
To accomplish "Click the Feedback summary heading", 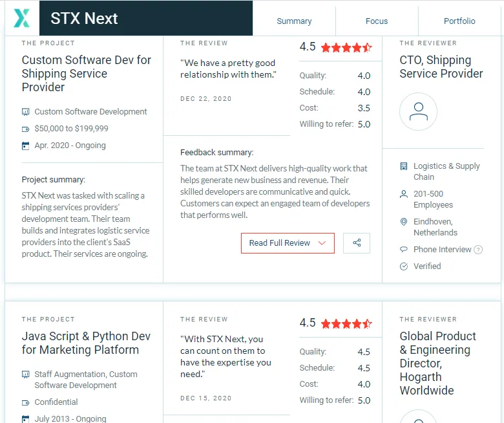I will click(x=216, y=153).
